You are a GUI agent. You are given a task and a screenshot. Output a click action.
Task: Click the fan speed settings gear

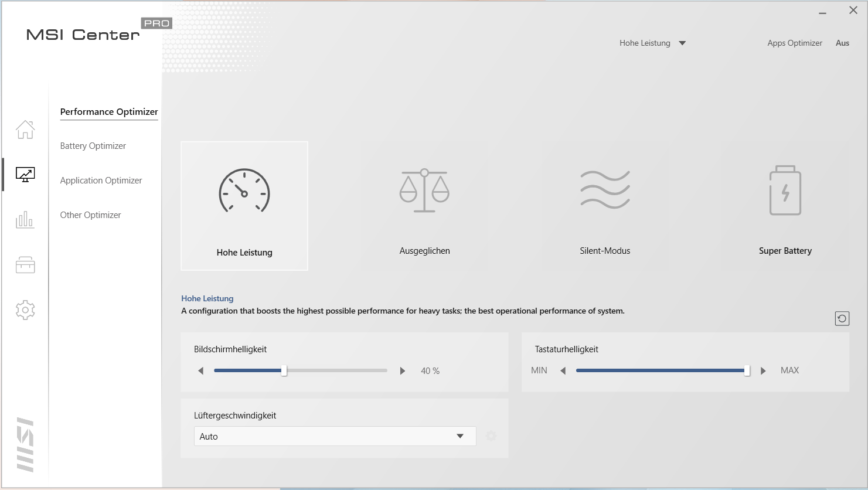[491, 436]
